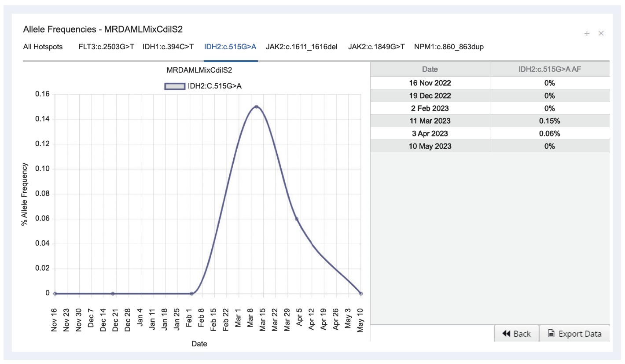Select the IDH1:c.394C>T tab
The width and height of the screenshot is (625, 364).
coord(168,47)
